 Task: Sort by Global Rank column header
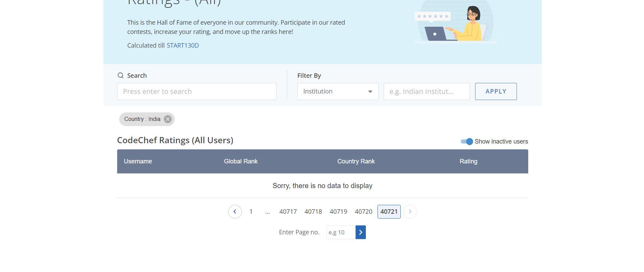coord(241,161)
